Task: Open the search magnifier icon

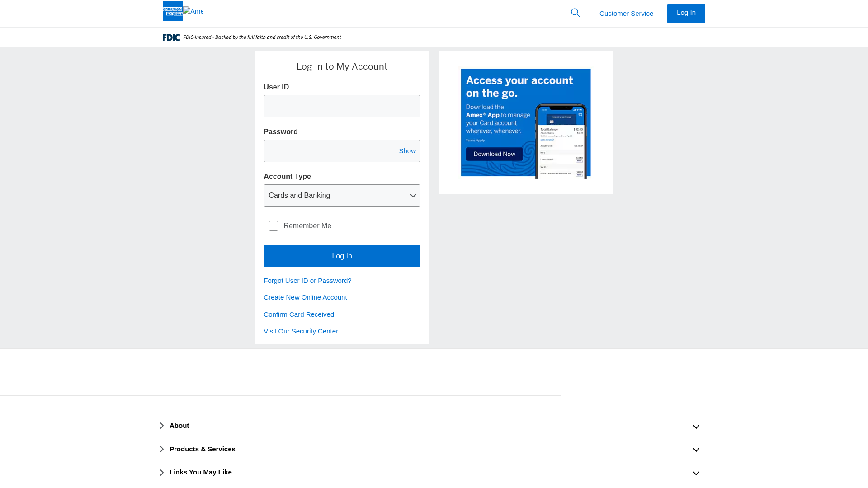Action: tap(576, 13)
